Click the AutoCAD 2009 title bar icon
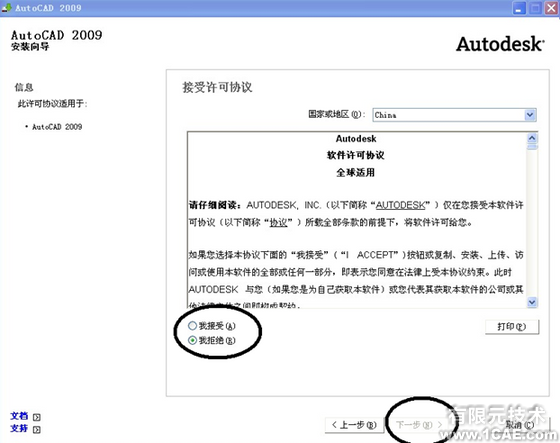 click(6, 8)
